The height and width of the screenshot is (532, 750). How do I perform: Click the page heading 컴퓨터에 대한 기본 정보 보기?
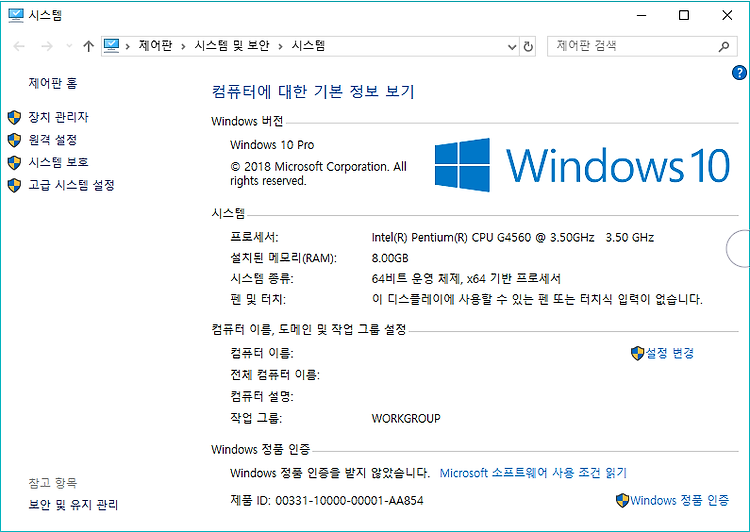pos(313,91)
